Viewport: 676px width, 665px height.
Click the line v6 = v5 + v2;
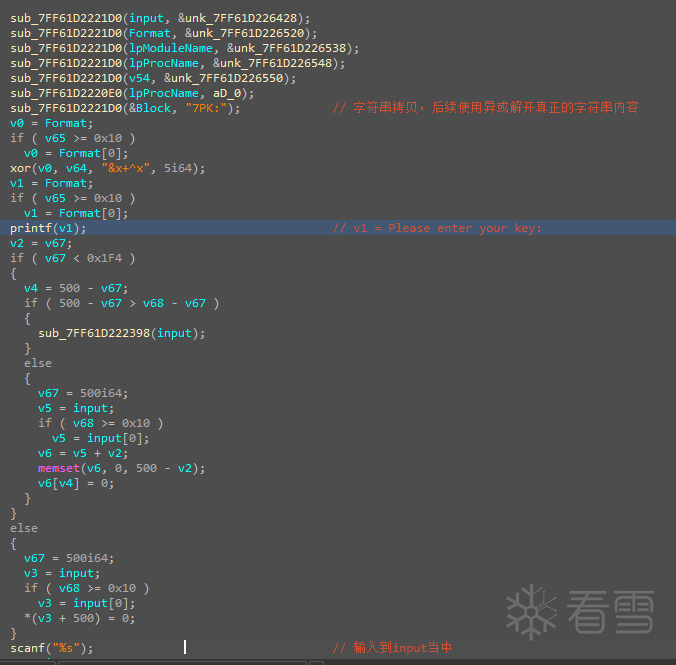83,453
